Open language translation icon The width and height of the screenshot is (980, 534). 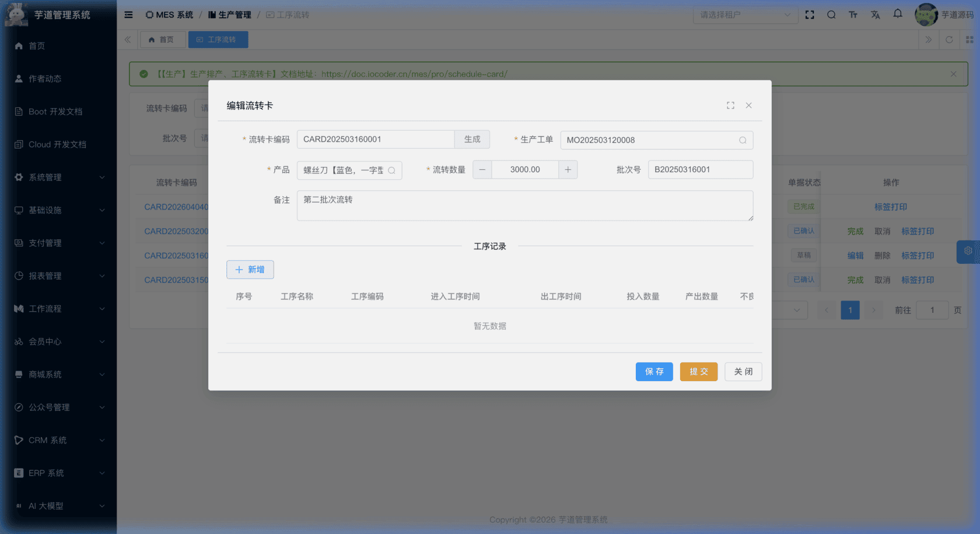tap(876, 15)
